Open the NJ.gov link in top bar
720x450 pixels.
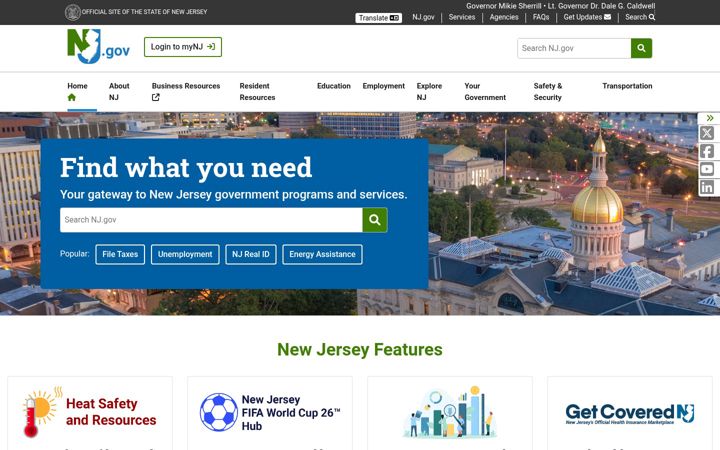[423, 17]
